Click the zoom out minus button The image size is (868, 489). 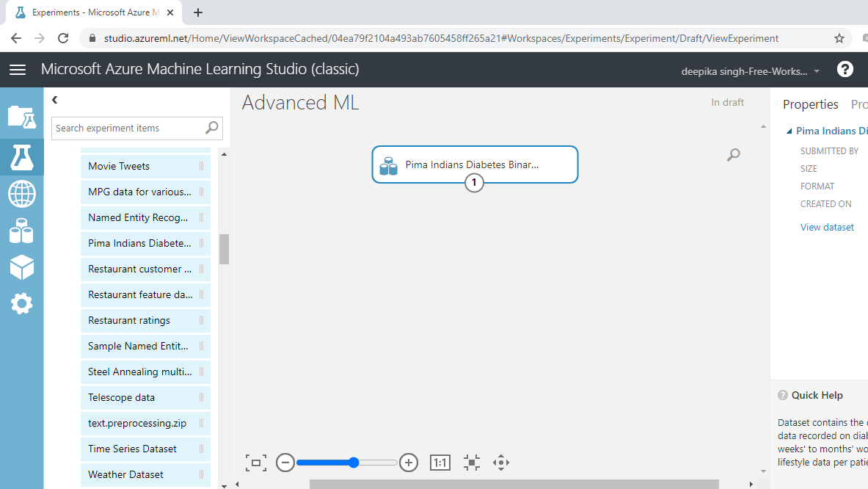click(285, 463)
